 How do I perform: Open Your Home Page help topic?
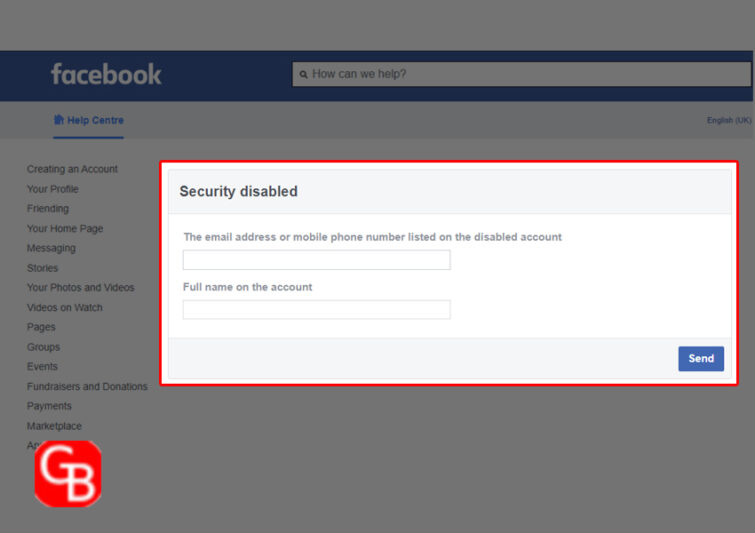pos(65,229)
